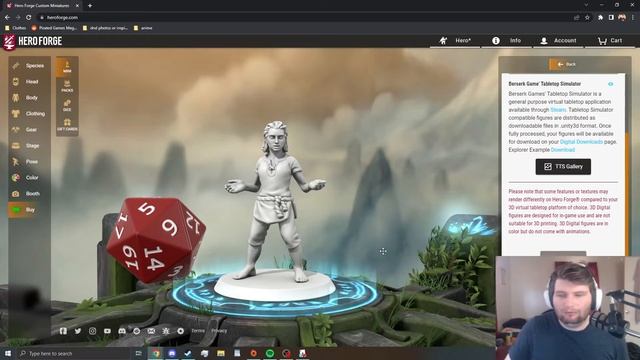Click the Hero Forge logo
The width and height of the screenshot is (640, 360).
tap(32, 42)
